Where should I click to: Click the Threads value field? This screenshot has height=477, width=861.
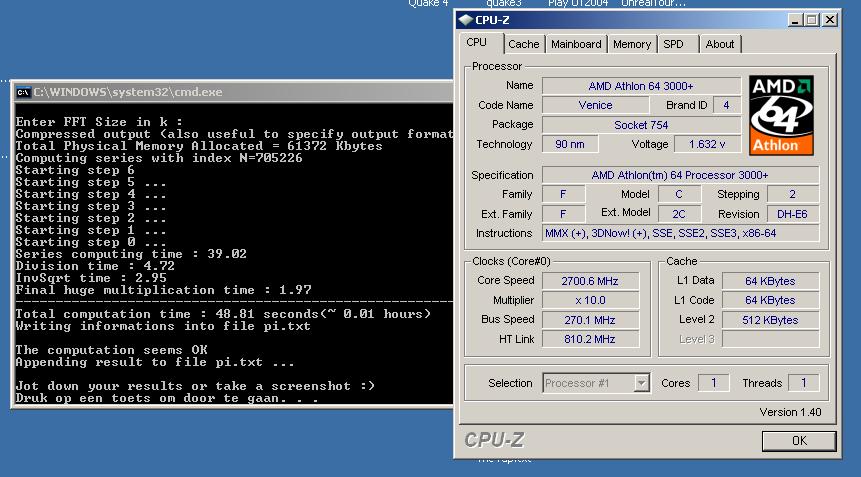tap(803, 383)
